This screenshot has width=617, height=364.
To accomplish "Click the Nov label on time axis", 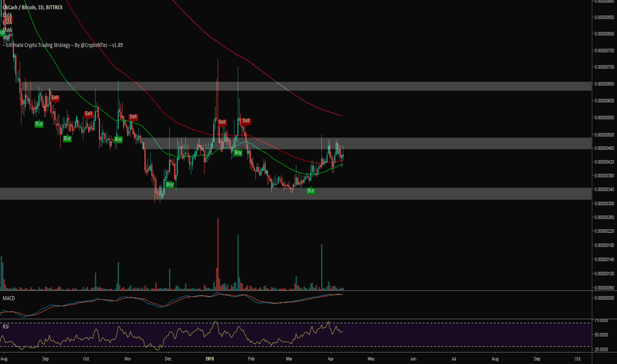I will 127,359.
